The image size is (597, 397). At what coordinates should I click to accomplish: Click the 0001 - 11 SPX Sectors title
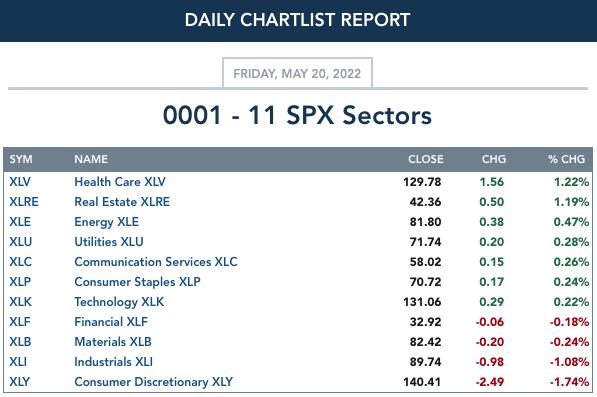click(x=297, y=115)
